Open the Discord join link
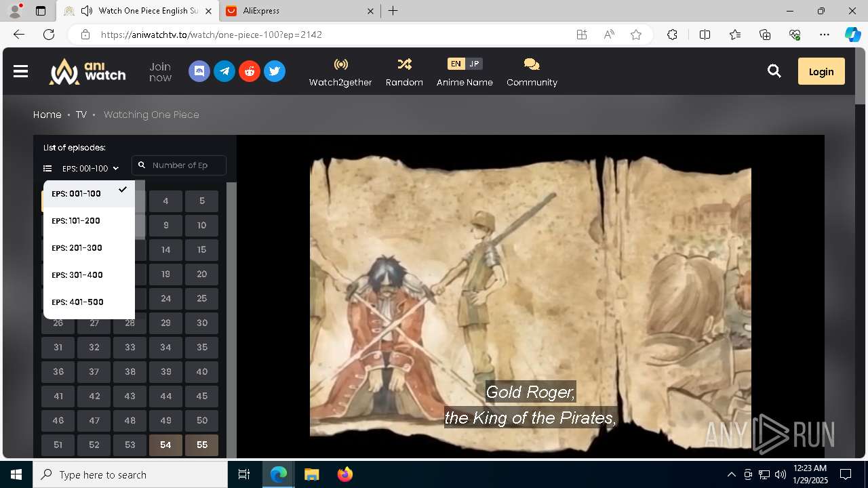This screenshot has height=488, width=868. point(199,71)
